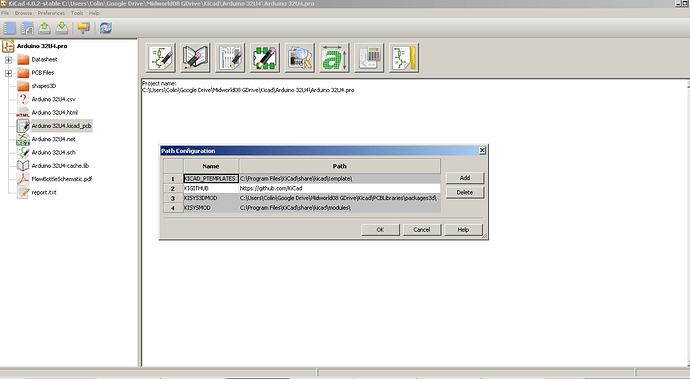Click the archive project toolbar icon
Image resolution: width=690 pixels, height=379 pixels.
coord(83,28)
